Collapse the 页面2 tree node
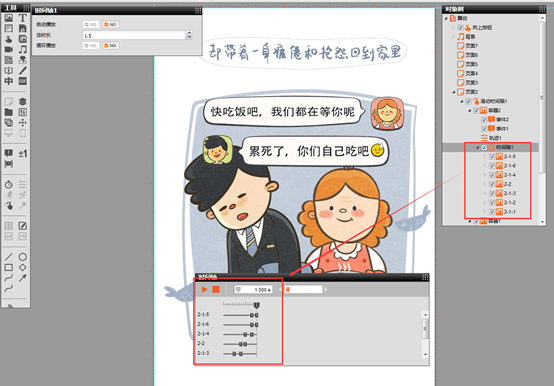This screenshot has height=386, width=554. click(x=454, y=92)
